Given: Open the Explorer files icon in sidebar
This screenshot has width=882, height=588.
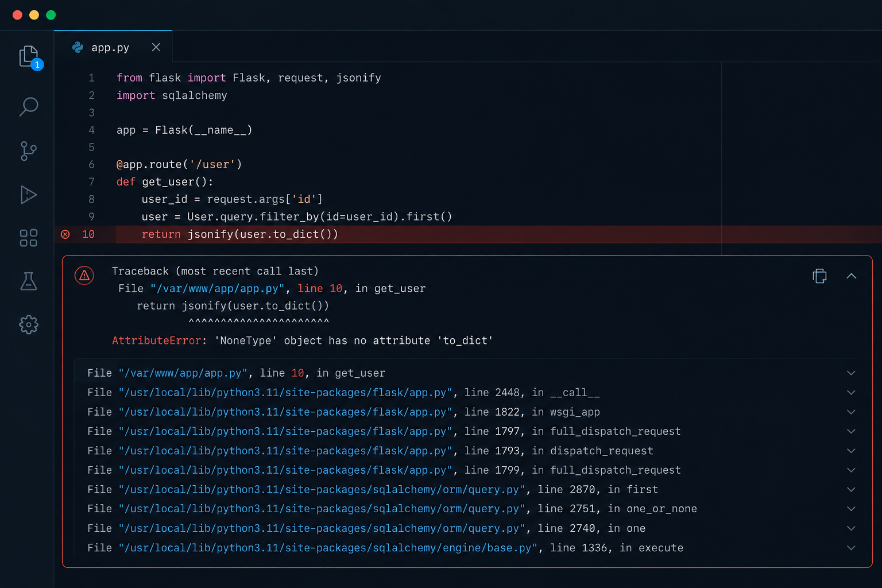Looking at the screenshot, I should (28, 56).
